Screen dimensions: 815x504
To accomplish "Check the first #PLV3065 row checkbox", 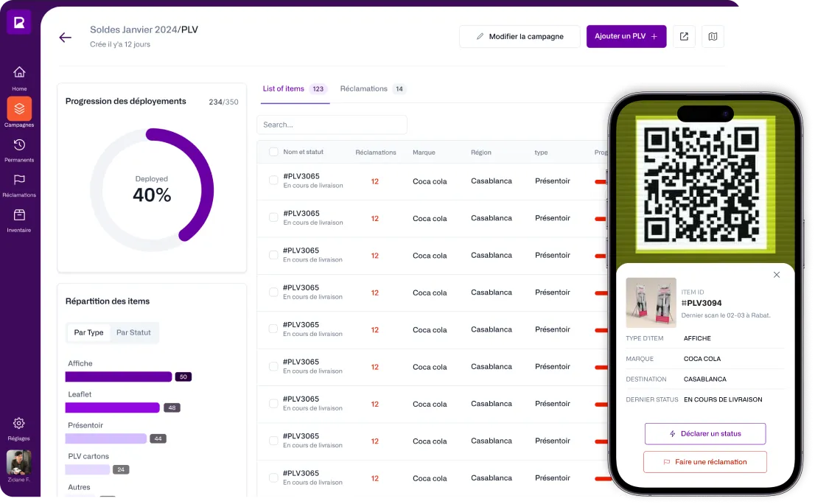I will (273, 181).
